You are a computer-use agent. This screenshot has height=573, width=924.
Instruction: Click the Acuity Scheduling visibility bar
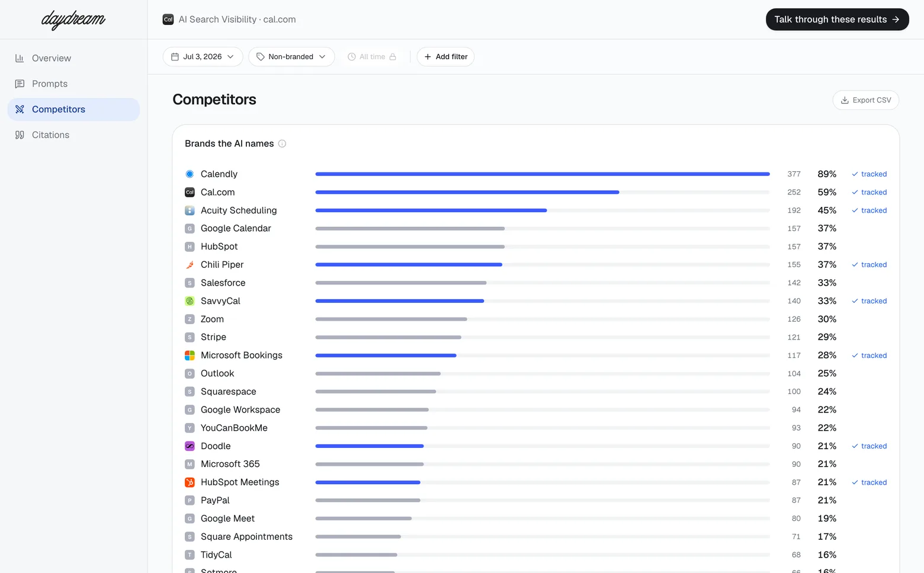tap(543, 210)
